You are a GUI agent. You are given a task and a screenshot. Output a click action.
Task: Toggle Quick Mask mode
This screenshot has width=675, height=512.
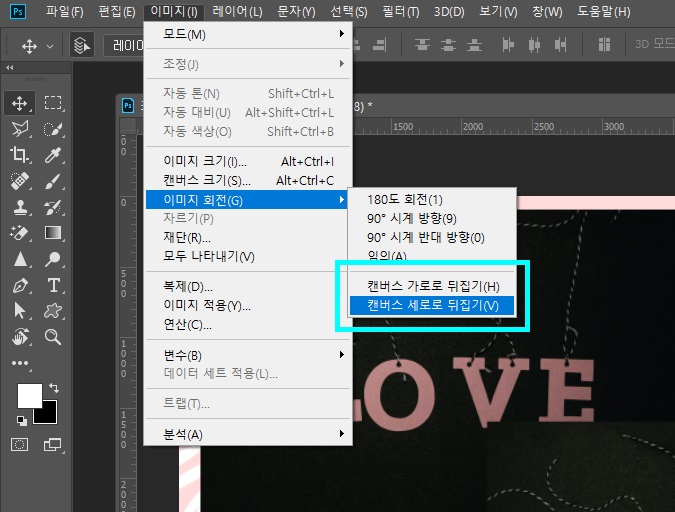[x=19, y=444]
